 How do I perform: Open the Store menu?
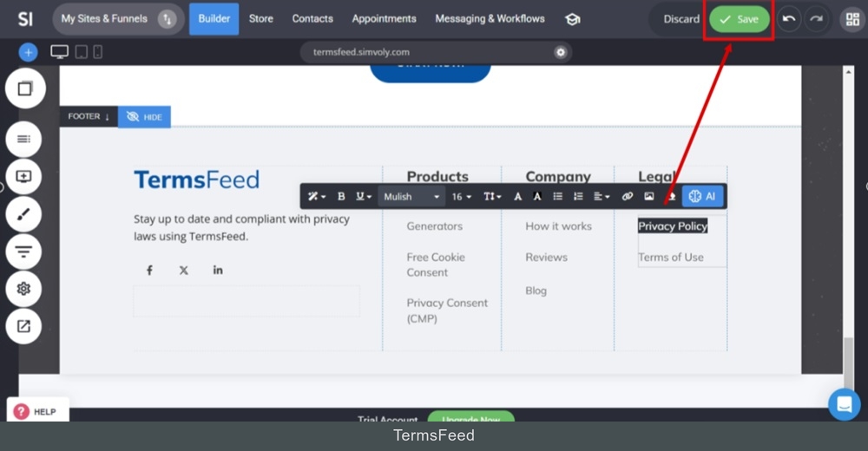point(260,19)
